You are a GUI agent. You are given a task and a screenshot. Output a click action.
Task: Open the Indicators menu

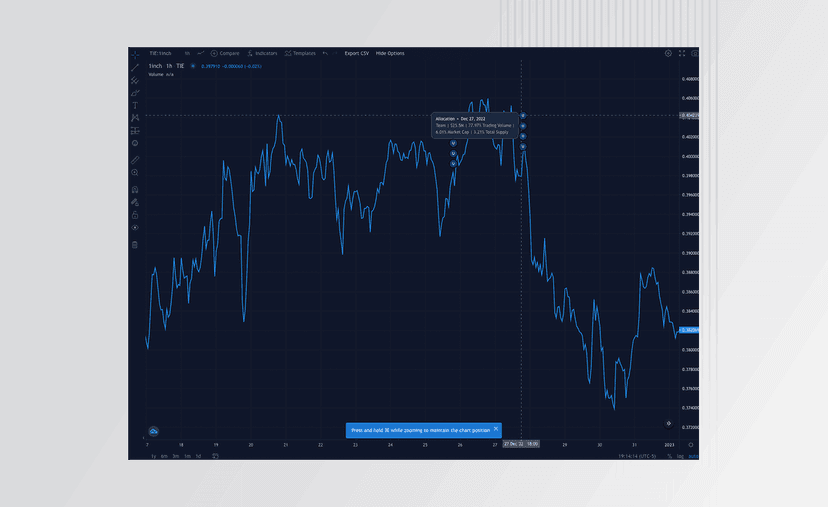262,53
